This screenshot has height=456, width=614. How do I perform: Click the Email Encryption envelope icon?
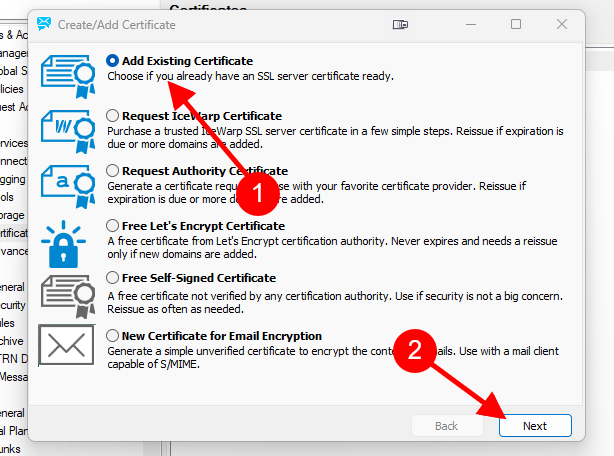(67, 346)
